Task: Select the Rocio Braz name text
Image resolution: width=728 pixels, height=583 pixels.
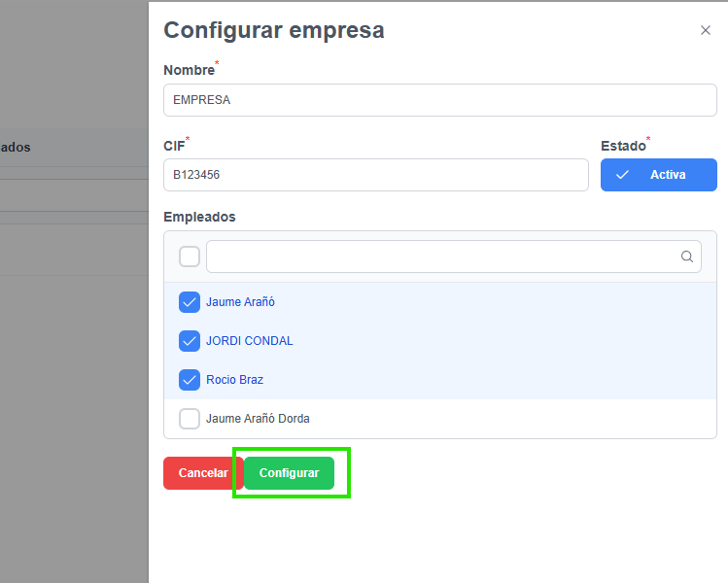Action: coord(234,380)
